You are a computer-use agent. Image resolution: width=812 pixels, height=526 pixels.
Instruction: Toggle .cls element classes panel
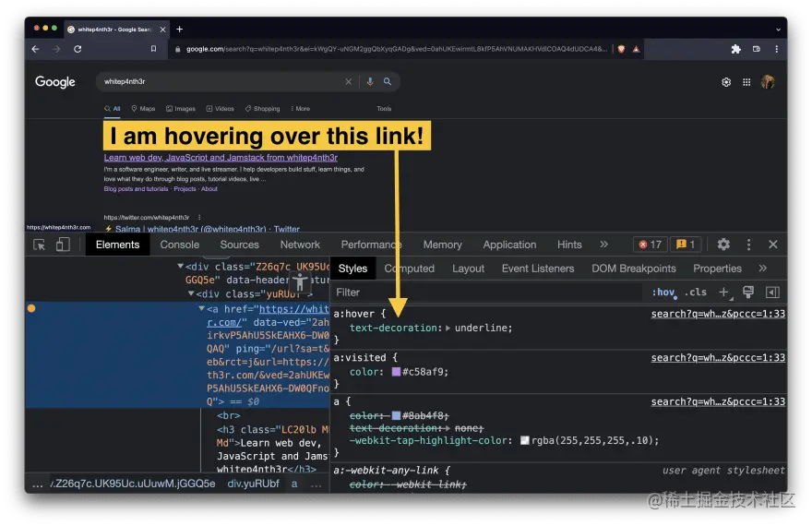point(696,293)
